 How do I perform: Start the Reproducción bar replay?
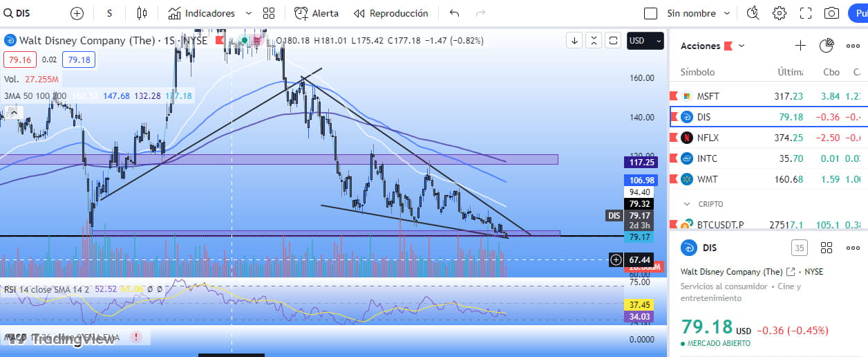pyautogui.click(x=391, y=13)
